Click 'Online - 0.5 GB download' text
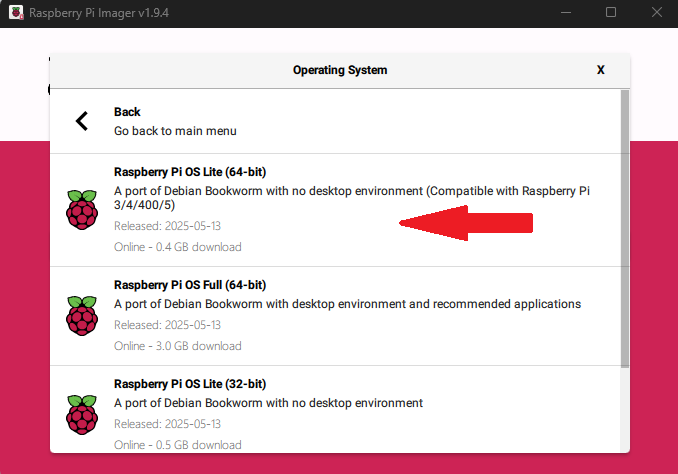The image size is (678, 474). pos(178,445)
